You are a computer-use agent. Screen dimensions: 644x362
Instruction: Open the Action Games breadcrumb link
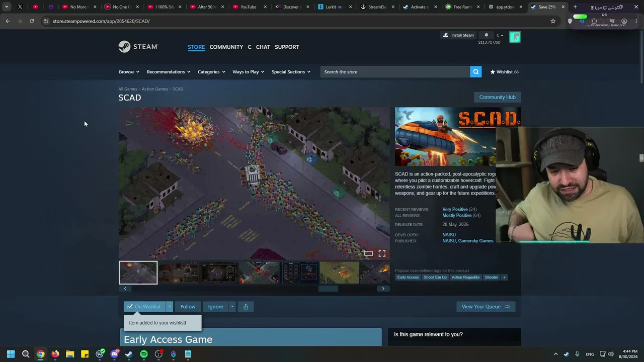click(x=155, y=89)
